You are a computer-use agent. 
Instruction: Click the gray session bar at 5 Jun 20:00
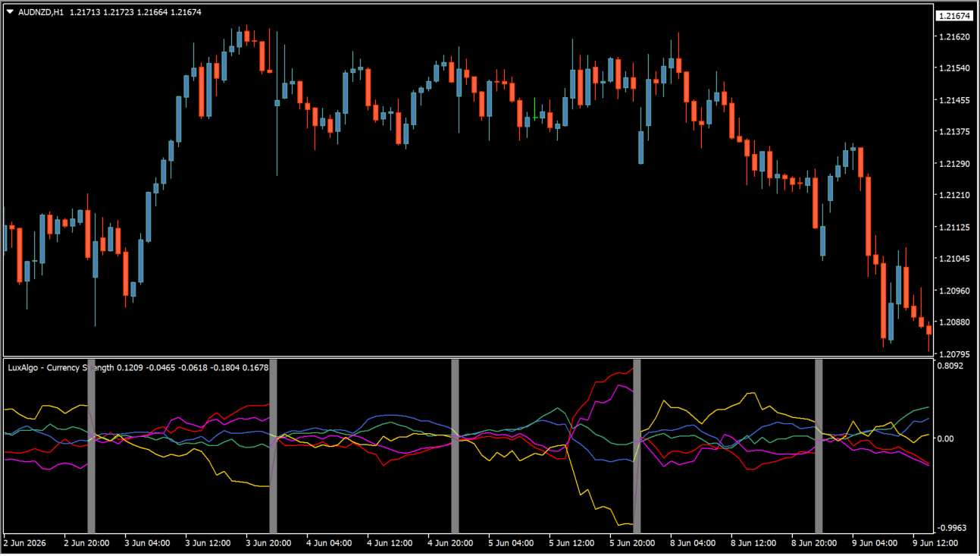pyautogui.click(x=637, y=447)
